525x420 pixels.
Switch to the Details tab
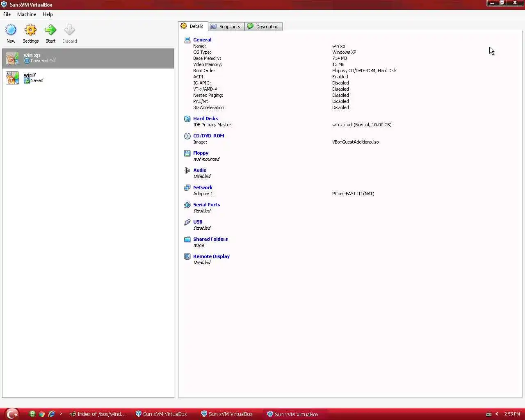(193, 26)
